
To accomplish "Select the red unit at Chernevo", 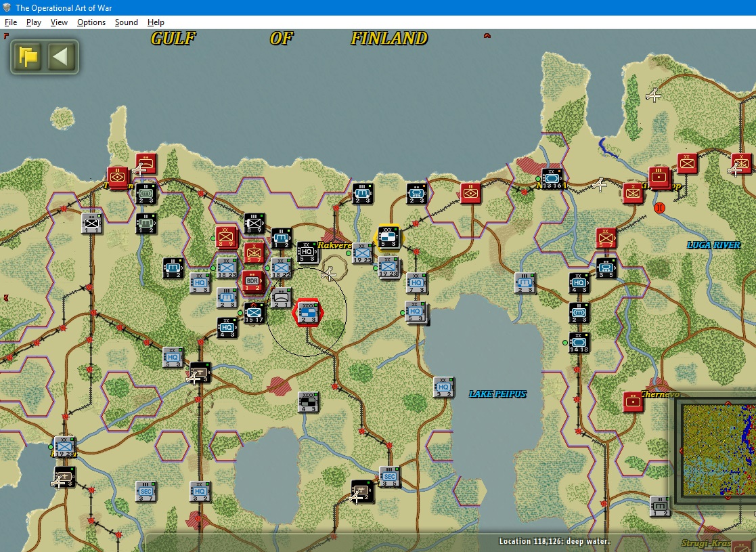I will pos(633,402).
